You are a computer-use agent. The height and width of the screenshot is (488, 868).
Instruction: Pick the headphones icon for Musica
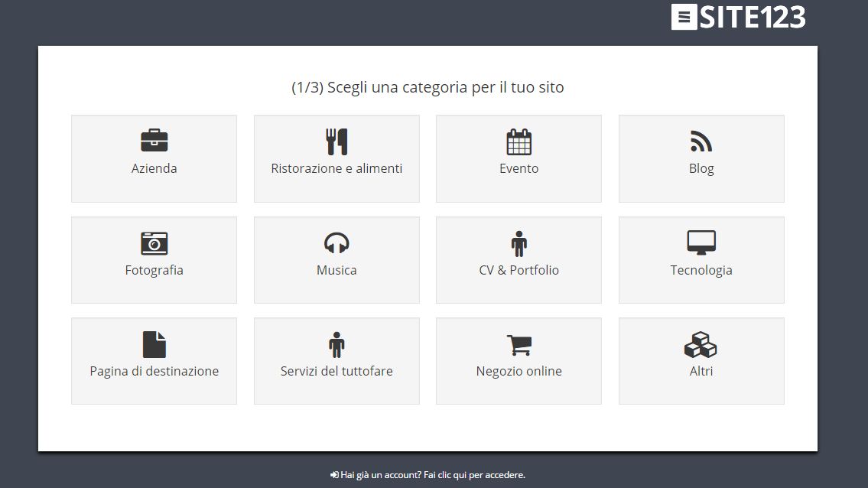click(x=336, y=243)
